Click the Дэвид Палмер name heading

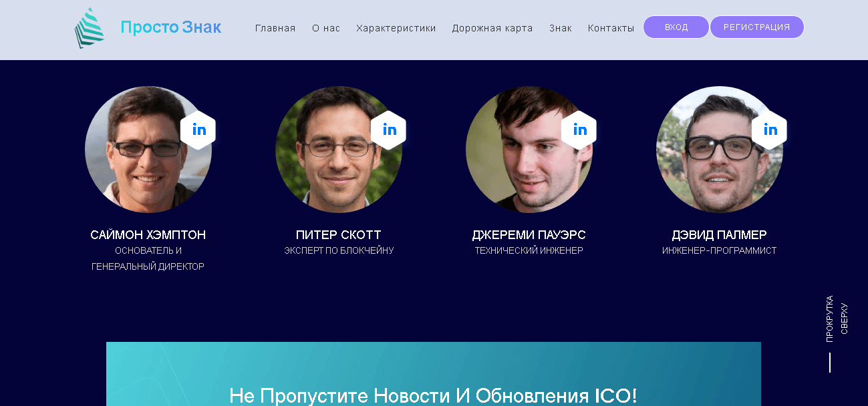(720, 235)
